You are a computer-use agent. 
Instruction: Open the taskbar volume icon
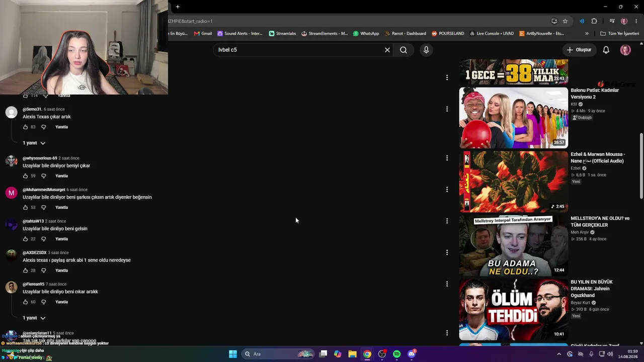(x=610, y=354)
